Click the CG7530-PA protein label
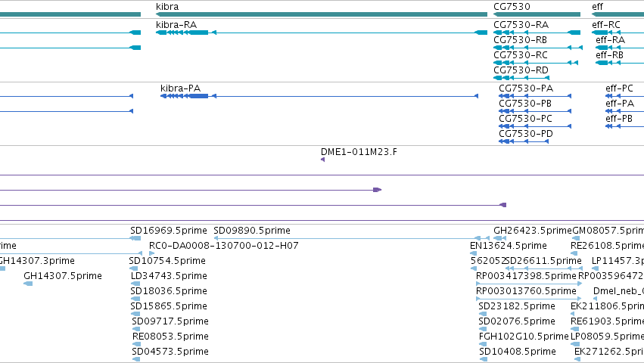 (526, 88)
